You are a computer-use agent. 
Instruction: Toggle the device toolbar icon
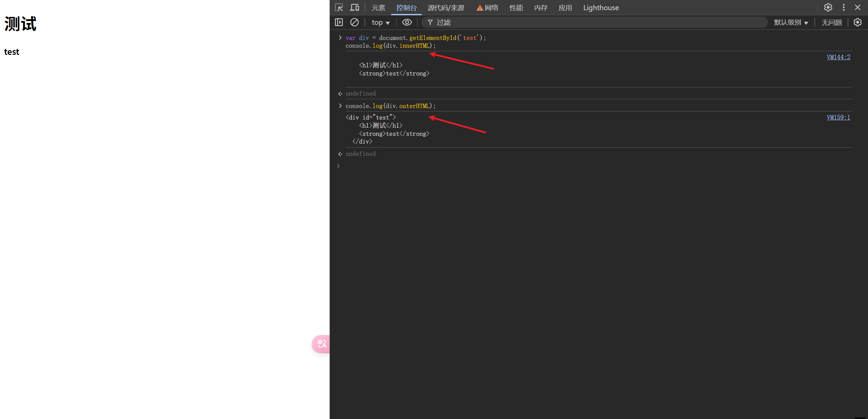(355, 7)
